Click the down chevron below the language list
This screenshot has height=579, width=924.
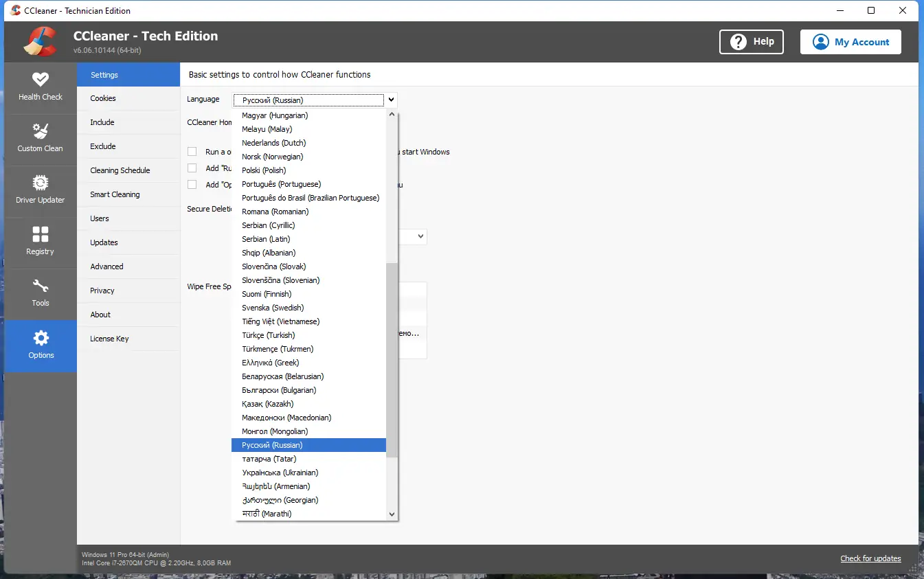pos(391,513)
